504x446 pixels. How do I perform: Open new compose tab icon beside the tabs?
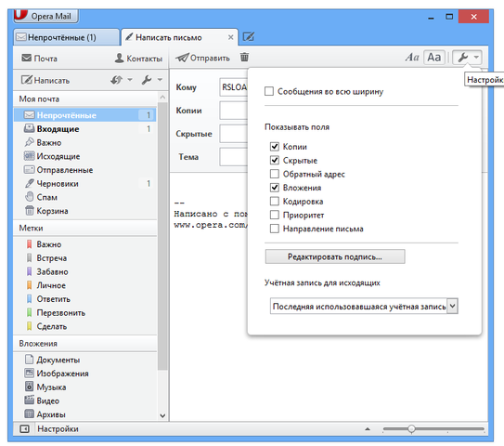(x=249, y=36)
